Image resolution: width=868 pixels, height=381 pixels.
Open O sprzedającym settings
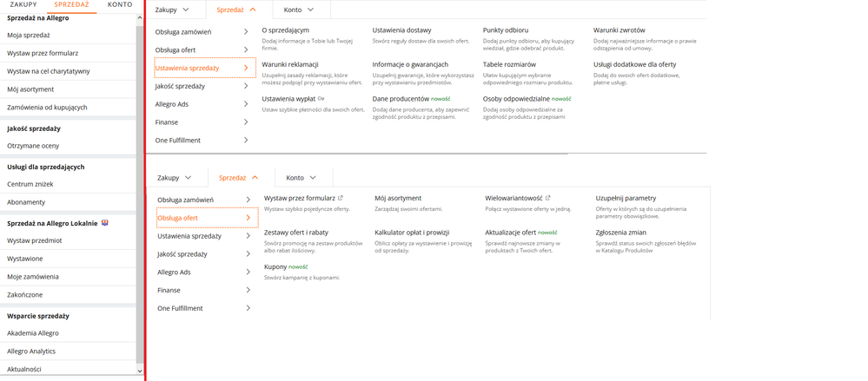coord(285,30)
